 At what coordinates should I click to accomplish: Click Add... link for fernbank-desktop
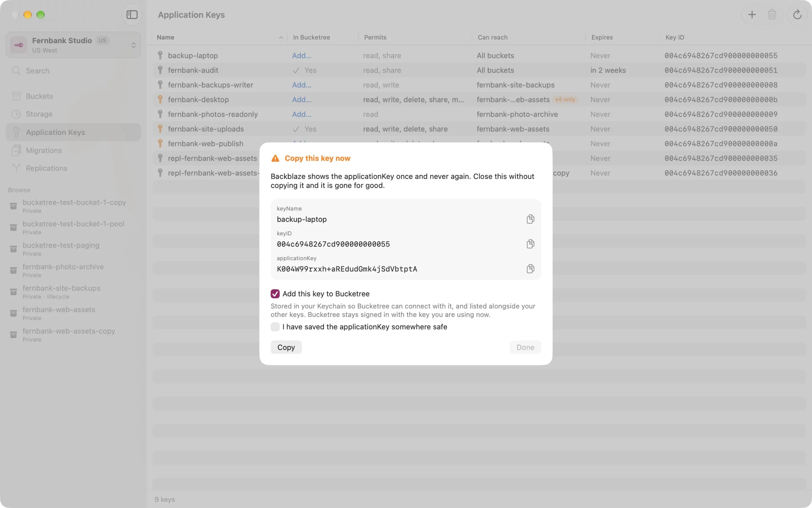302,99
